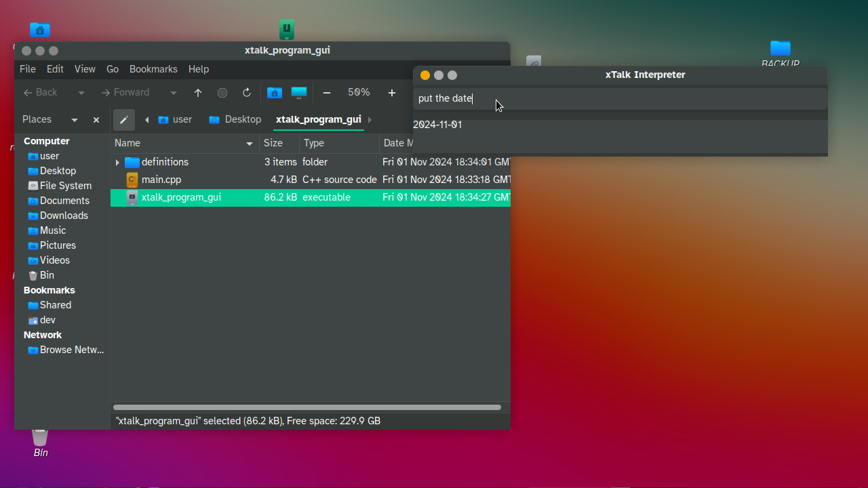Open Browse Network in the sidebar

click(x=66, y=350)
